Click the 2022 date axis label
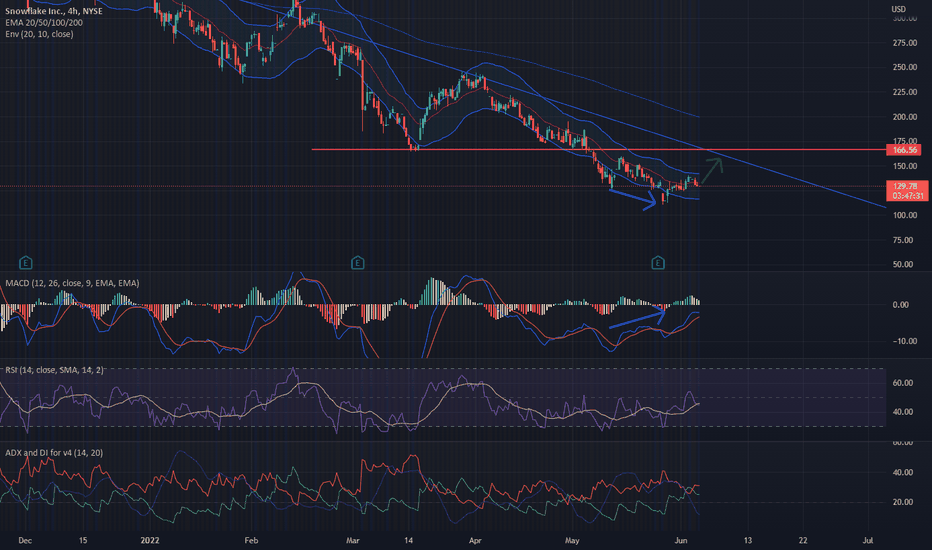Image resolution: width=932 pixels, height=550 pixels. [150, 540]
